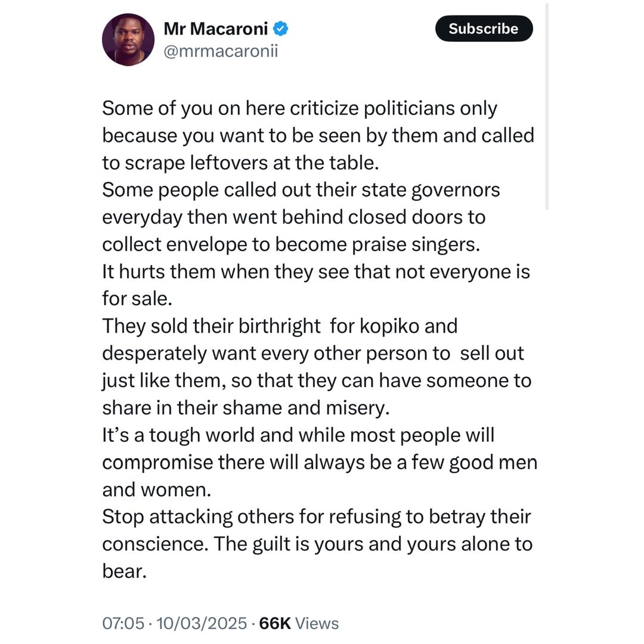Click the Subscribe button
The height and width of the screenshot is (644, 644).
(x=484, y=28)
